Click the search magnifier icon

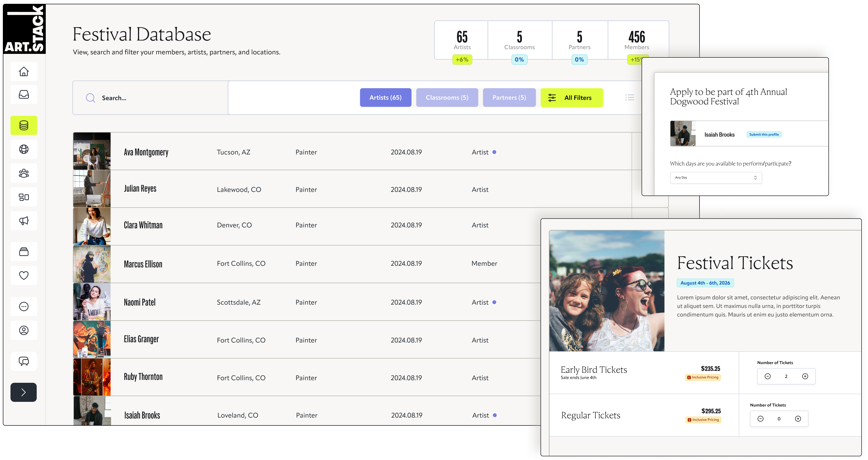pyautogui.click(x=90, y=98)
